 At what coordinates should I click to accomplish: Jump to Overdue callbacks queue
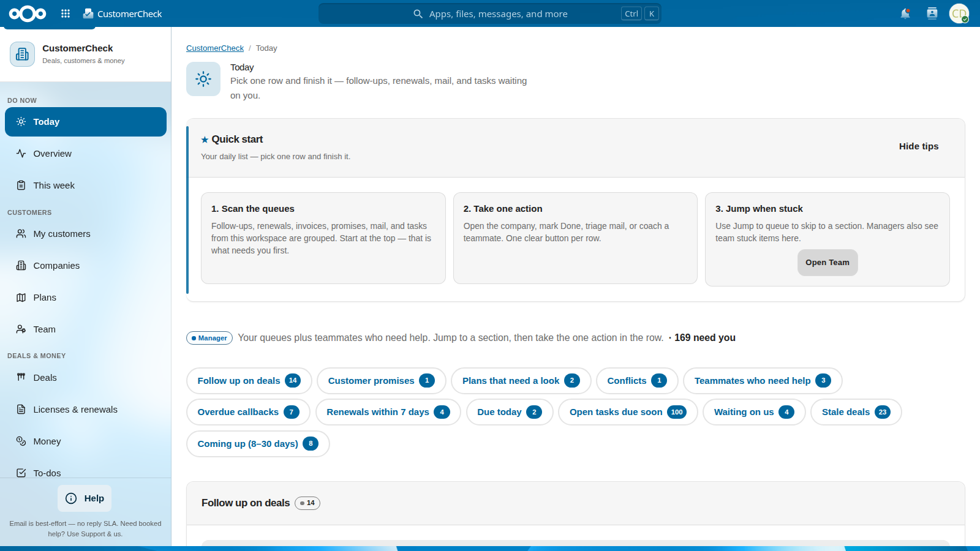248,412
